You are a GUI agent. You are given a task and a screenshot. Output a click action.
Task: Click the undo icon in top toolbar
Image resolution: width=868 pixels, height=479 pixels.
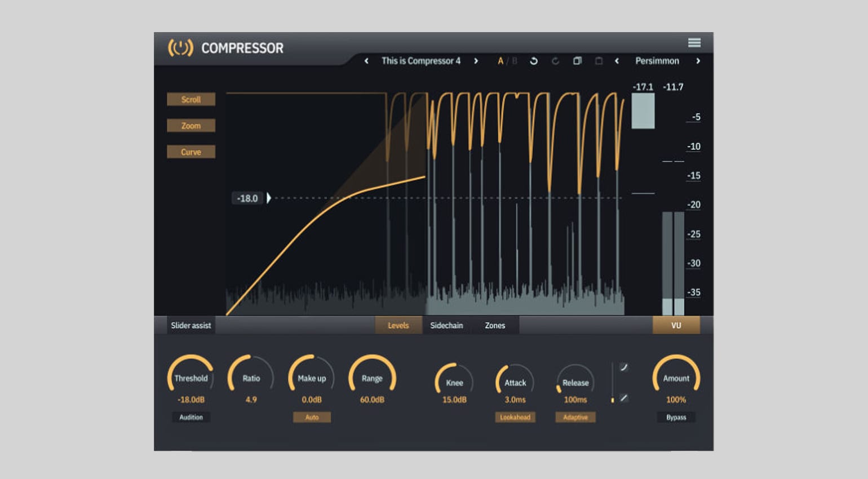click(534, 61)
